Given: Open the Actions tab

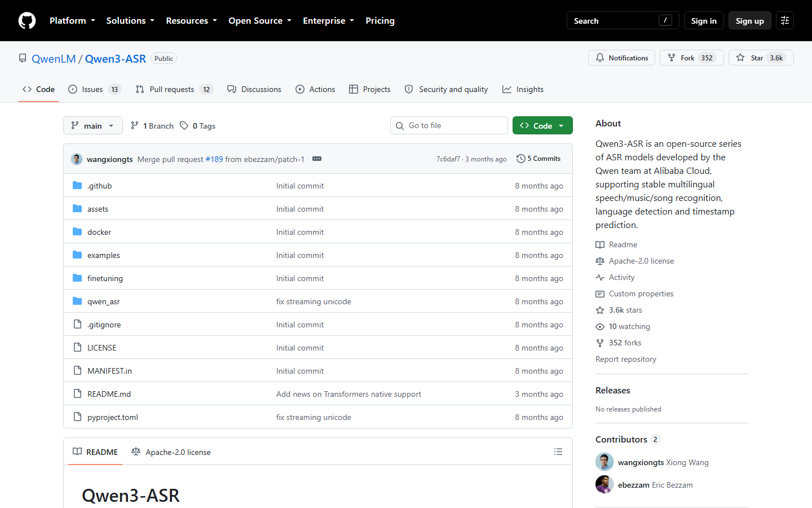Looking at the screenshot, I should click(x=315, y=89).
